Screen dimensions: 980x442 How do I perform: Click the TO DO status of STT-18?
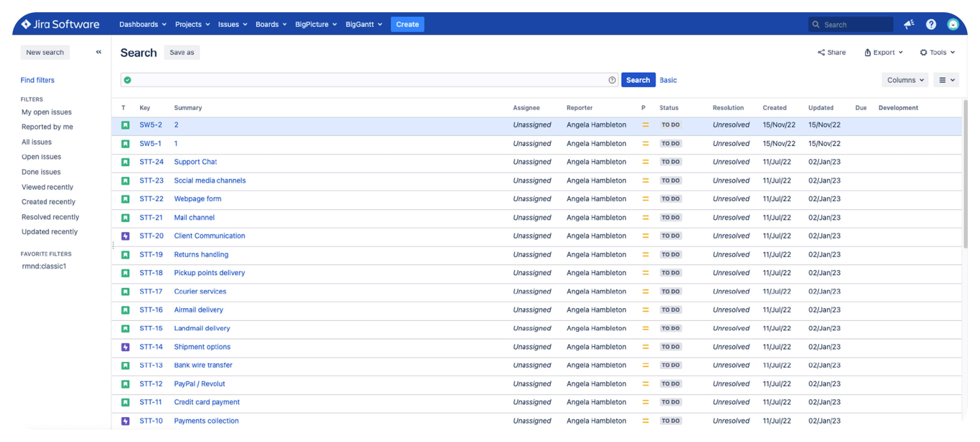pos(670,273)
